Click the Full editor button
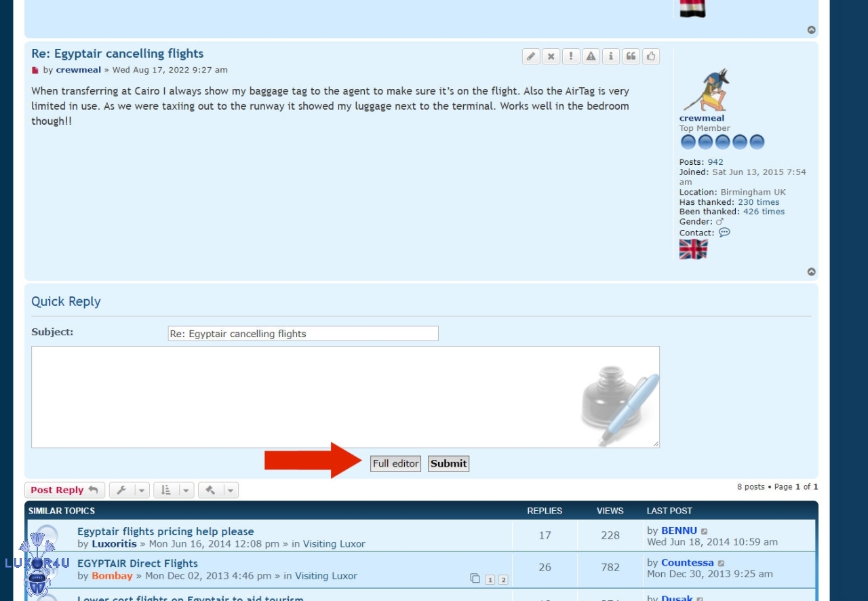868x601 pixels. pyautogui.click(x=395, y=463)
